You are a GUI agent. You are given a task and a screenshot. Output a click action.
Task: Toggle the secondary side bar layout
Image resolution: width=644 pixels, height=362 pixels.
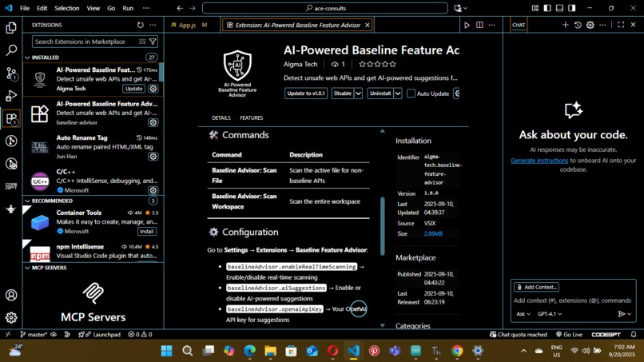572,8
